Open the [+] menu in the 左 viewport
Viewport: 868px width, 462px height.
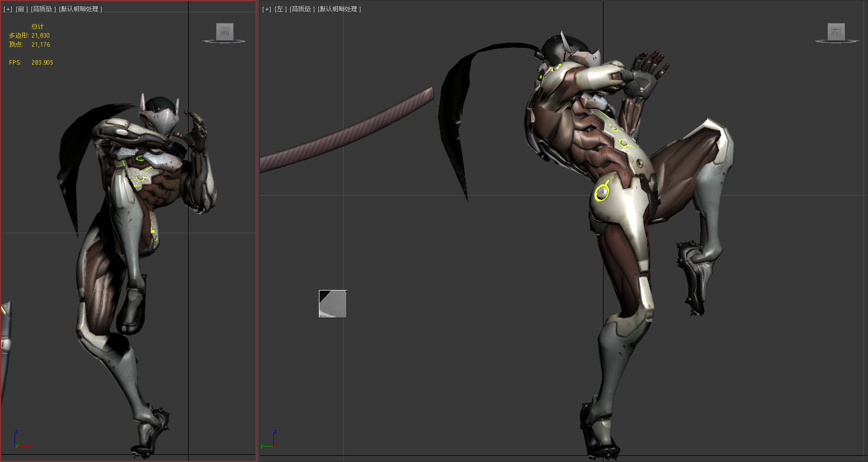[267, 9]
